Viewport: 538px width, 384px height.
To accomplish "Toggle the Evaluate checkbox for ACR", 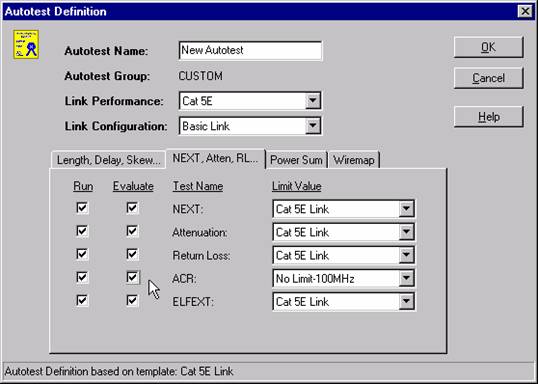I will 132,277.
